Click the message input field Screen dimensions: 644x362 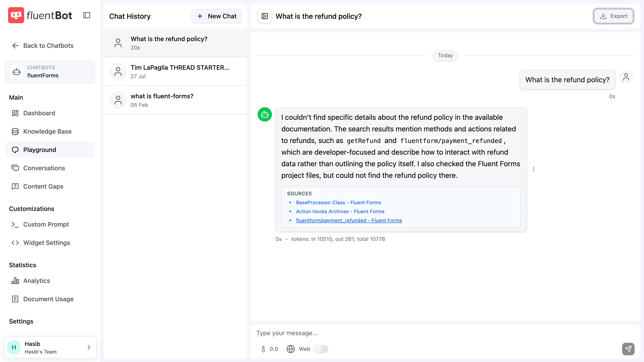click(445, 333)
